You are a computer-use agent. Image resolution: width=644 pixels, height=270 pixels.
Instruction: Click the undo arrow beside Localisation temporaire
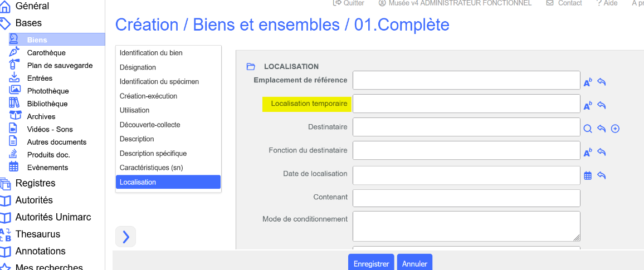(602, 105)
